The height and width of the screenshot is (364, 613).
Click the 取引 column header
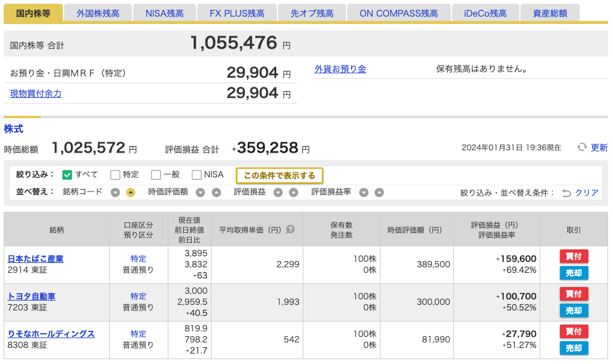[574, 230]
